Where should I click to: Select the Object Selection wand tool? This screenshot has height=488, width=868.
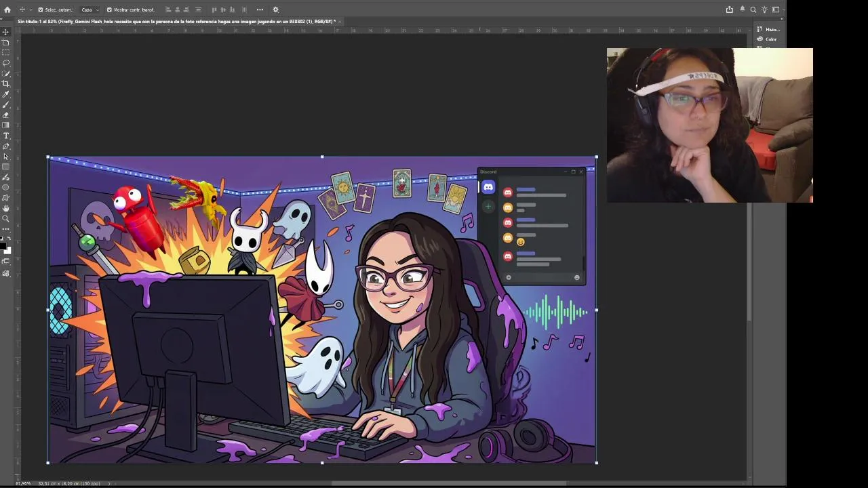click(6, 73)
